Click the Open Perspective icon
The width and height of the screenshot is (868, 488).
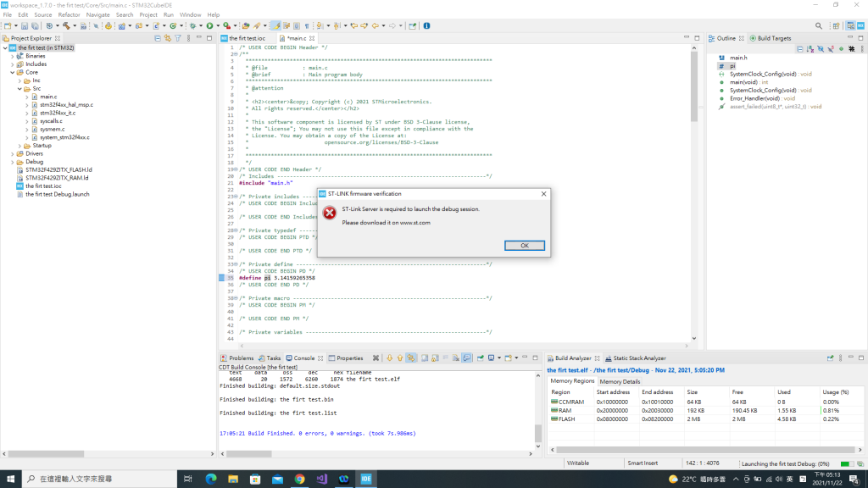pos(837,26)
